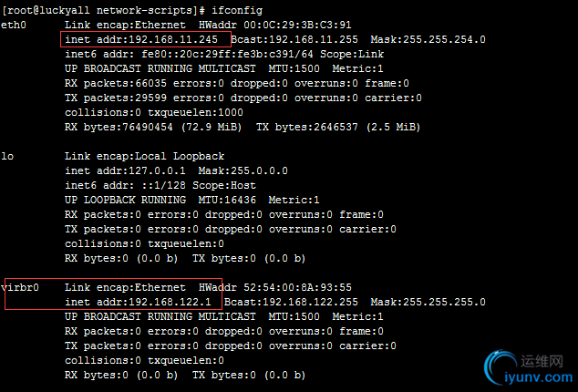The height and width of the screenshot is (392, 578).
Task: Click RX bytes:76490454 value
Action: (x=119, y=128)
